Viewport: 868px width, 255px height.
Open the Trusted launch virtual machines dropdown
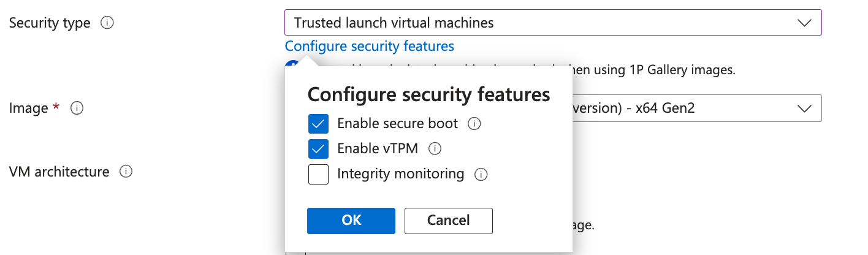pos(552,23)
